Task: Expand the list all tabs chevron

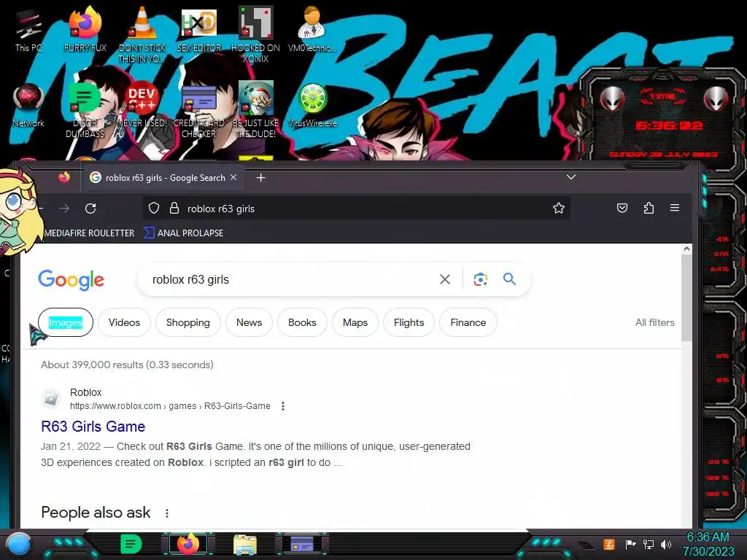Action: 570,177
